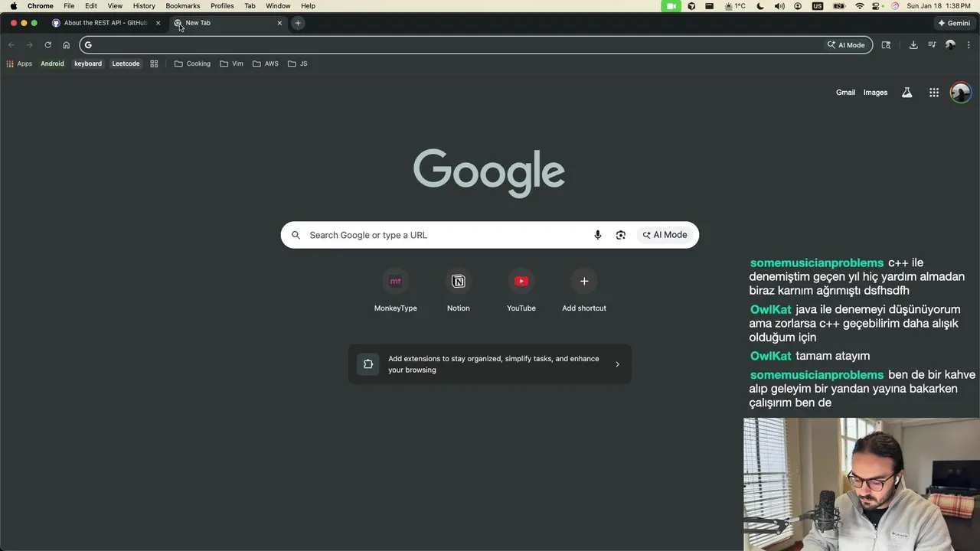Expand the Cooking bookmarks folder
Screen dimensions: 980x551
[x=192, y=64]
